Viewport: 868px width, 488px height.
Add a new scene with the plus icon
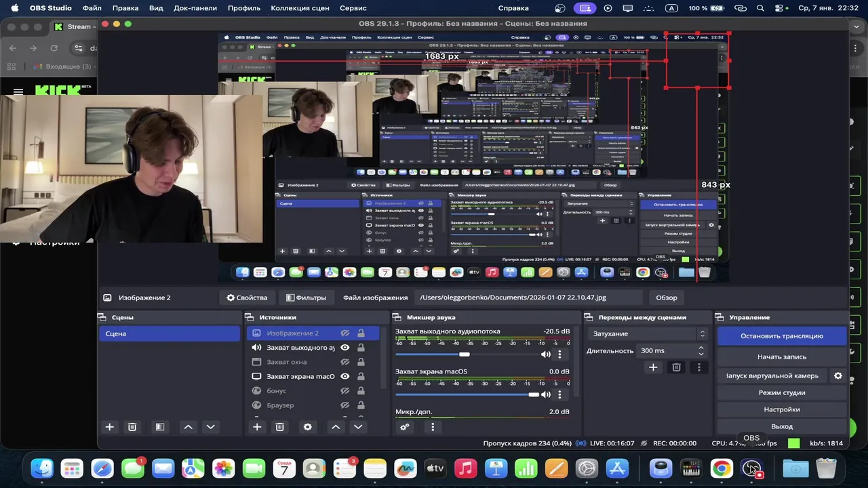point(109,427)
